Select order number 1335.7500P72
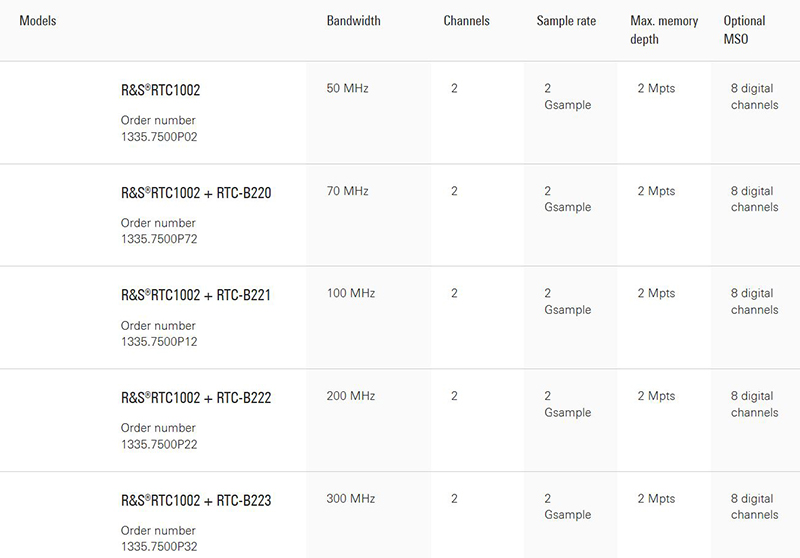 pos(159,239)
